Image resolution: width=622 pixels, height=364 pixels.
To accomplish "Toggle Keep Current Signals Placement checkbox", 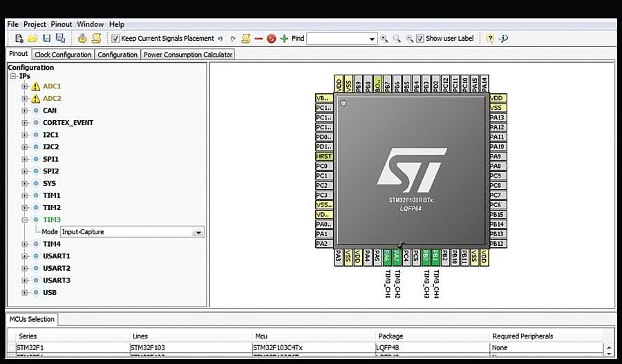I will point(115,39).
